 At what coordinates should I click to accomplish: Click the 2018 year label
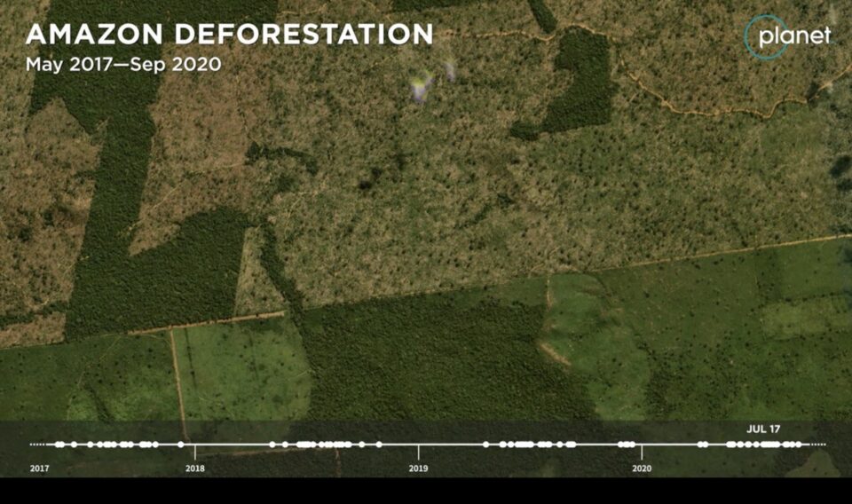pyautogui.click(x=194, y=468)
